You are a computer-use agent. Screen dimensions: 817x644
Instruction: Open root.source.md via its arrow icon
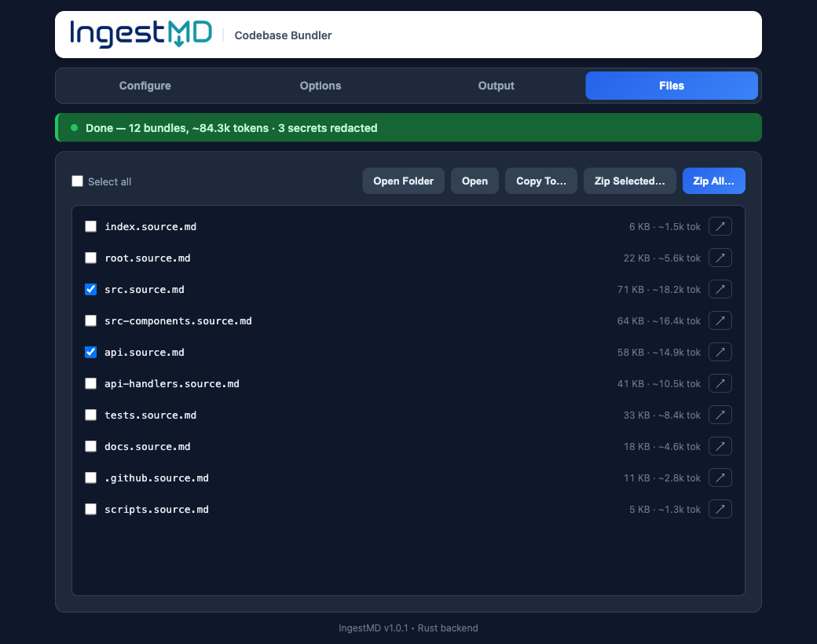point(720,258)
